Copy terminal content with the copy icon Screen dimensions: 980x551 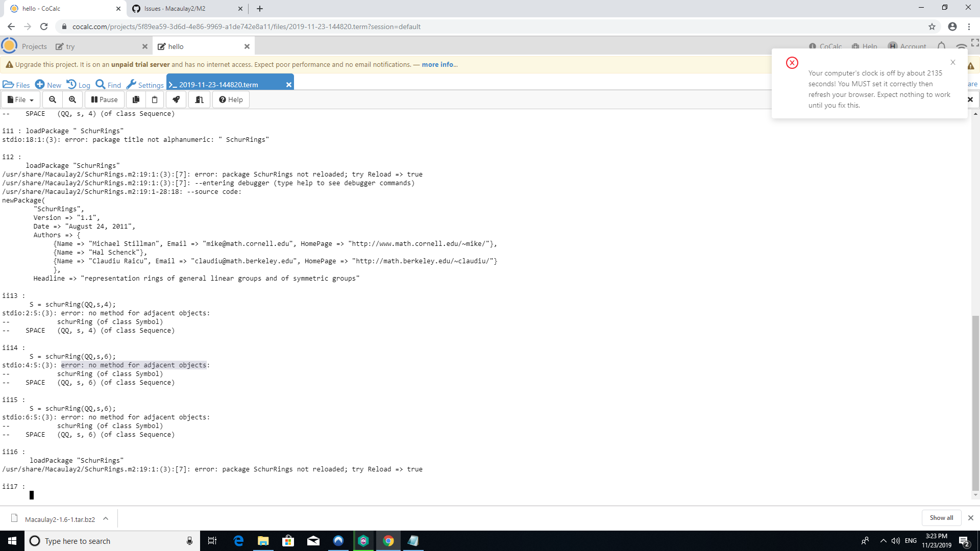(x=135, y=99)
